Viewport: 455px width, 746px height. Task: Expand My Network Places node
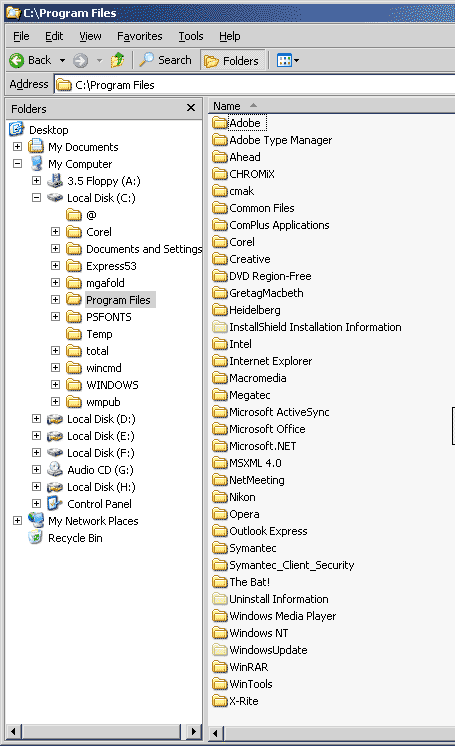18,520
